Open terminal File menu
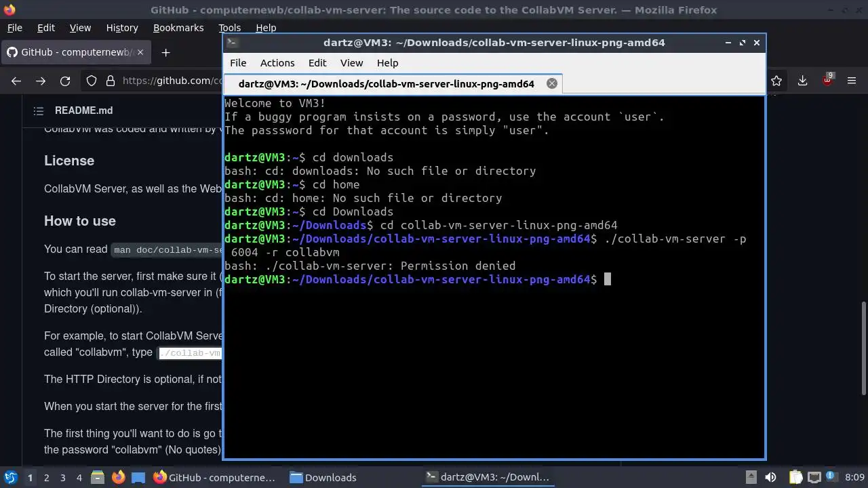 (238, 62)
